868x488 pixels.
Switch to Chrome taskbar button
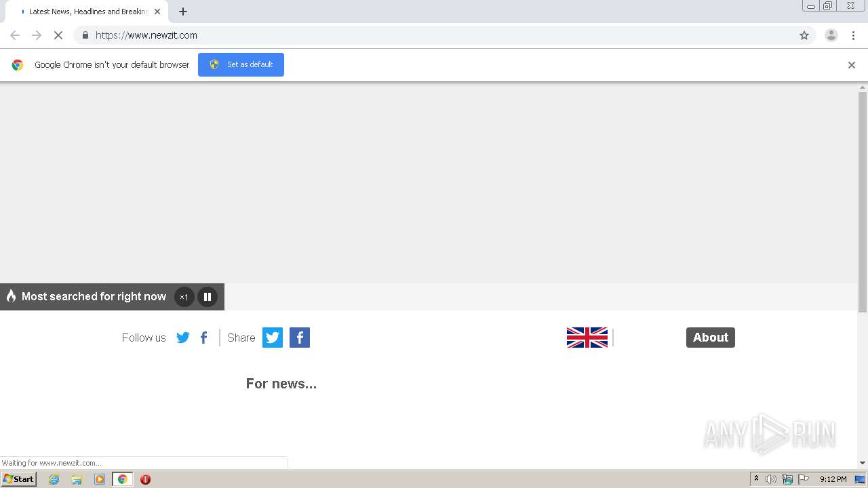point(123,479)
